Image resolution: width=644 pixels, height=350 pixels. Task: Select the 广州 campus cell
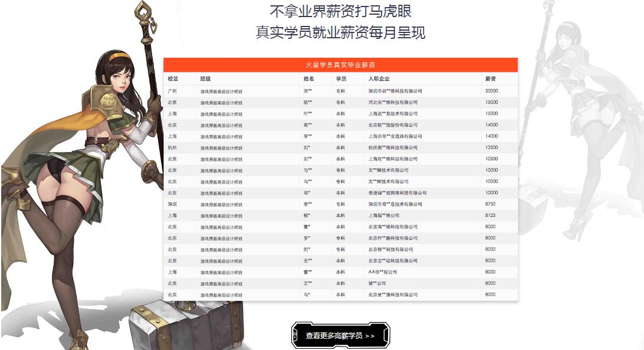172,91
